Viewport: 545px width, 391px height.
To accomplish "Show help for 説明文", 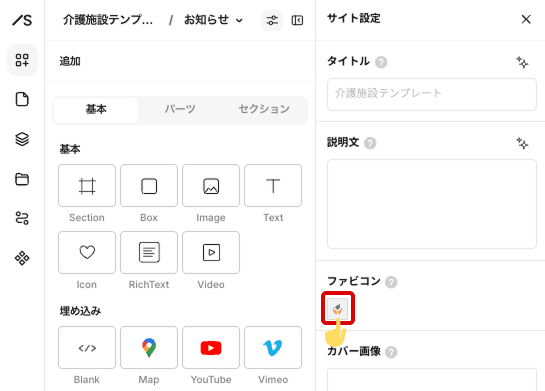I will click(370, 143).
